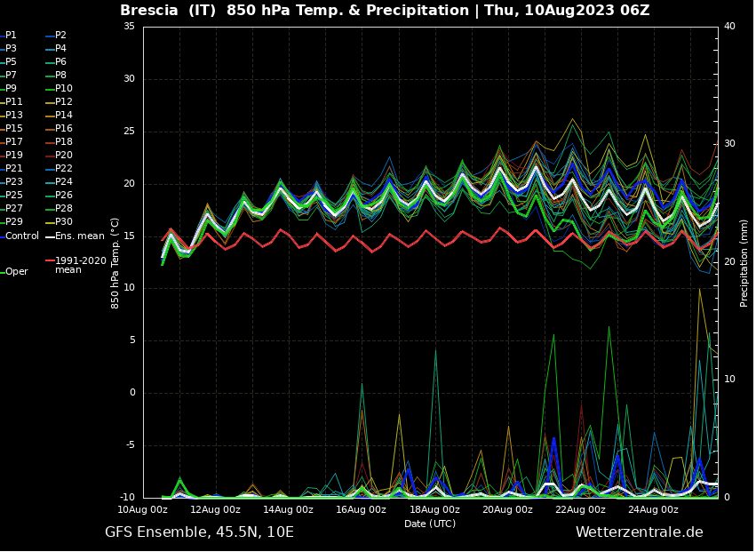
Task: Click the 10Aug 00z axis label
Action: (142, 510)
